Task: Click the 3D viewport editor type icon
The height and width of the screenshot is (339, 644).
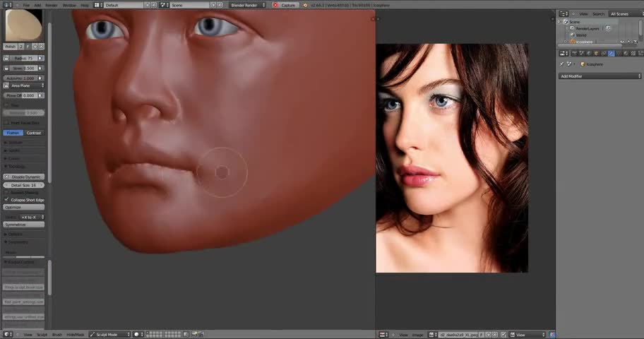Action: (x=6, y=334)
